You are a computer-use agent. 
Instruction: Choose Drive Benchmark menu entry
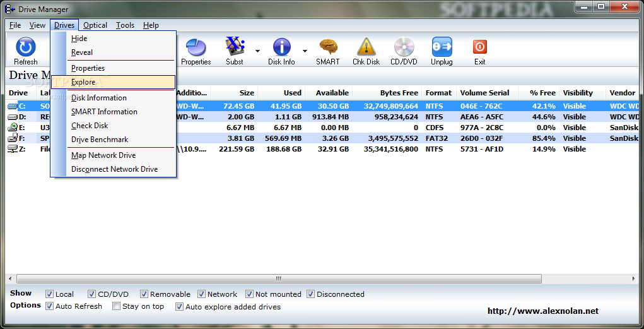click(114, 140)
